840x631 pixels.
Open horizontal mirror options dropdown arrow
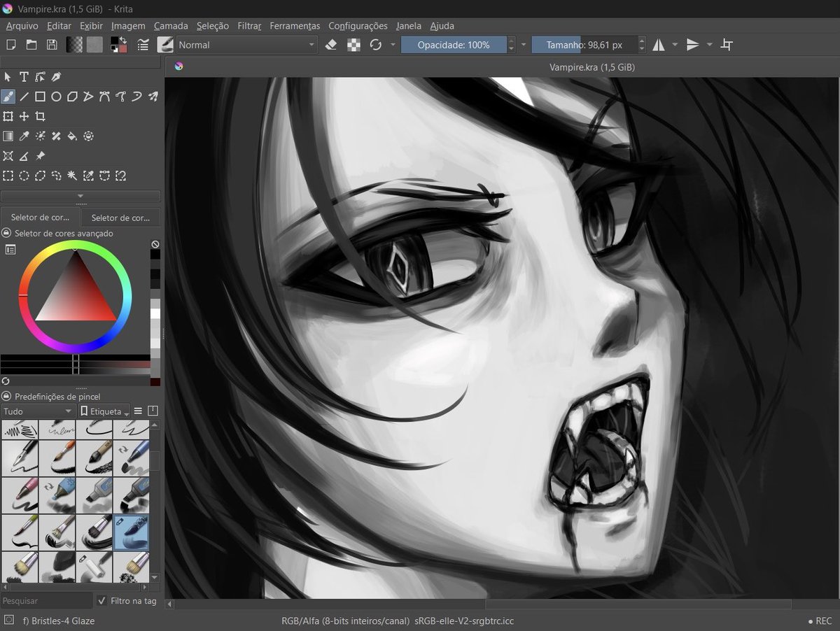675,45
